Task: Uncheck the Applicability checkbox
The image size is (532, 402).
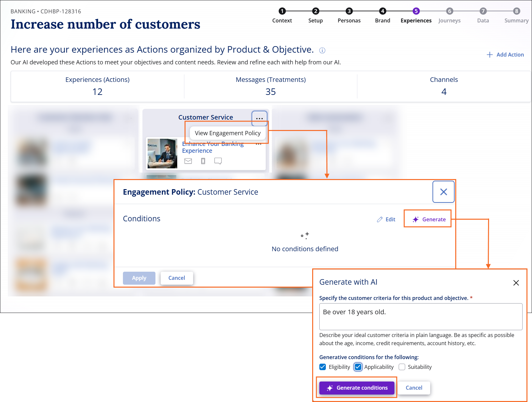Action: pyautogui.click(x=358, y=367)
